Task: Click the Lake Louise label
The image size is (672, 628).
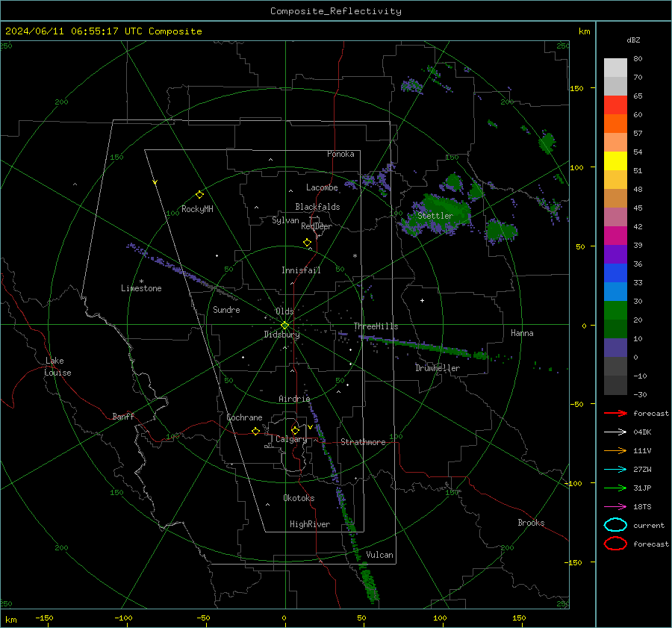Action: pyautogui.click(x=57, y=367)
